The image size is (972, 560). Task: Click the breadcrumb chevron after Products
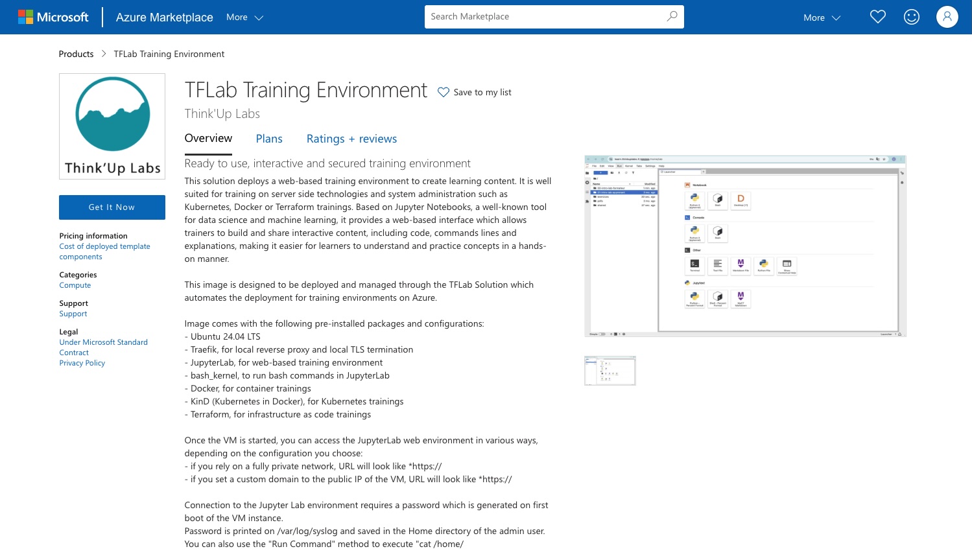point(104,54)
